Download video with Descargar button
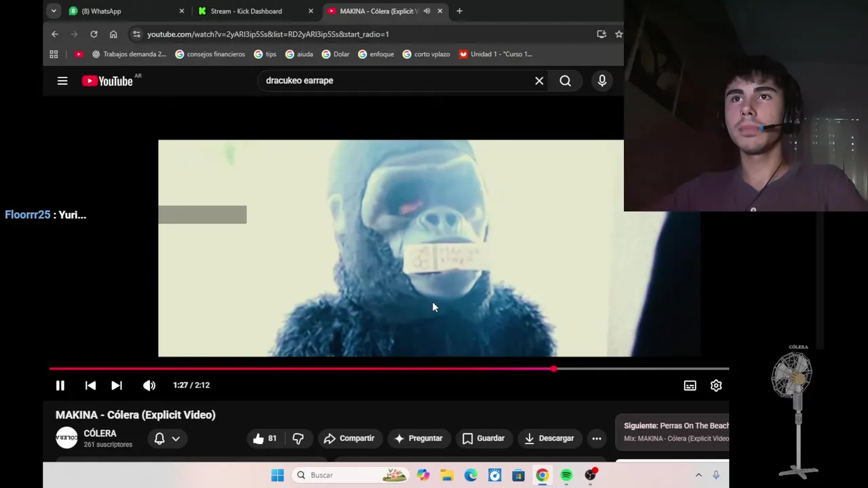 549,439
